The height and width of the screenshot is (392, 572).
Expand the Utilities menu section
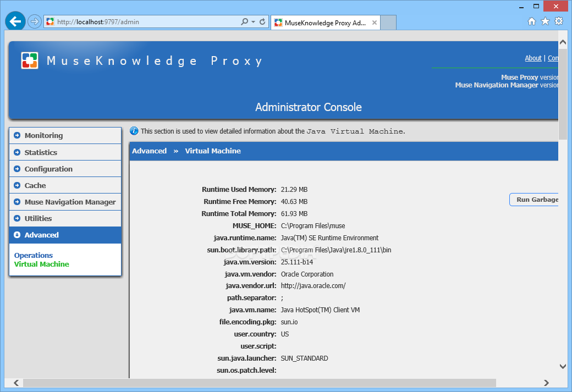[65, 218]
